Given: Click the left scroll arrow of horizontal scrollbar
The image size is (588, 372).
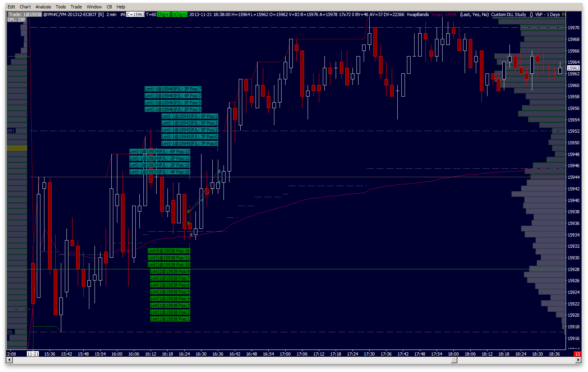Looking at the screenshot, I should tap(10, 360).
